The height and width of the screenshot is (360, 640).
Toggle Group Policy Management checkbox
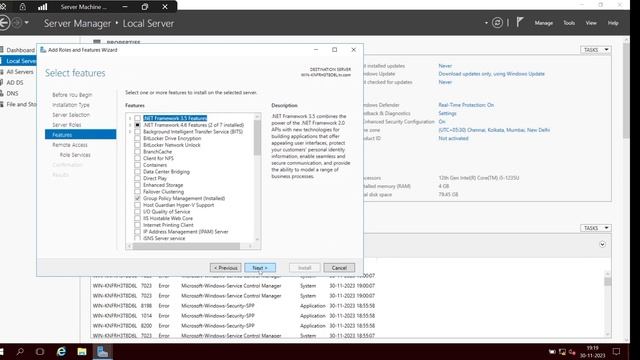138,198
